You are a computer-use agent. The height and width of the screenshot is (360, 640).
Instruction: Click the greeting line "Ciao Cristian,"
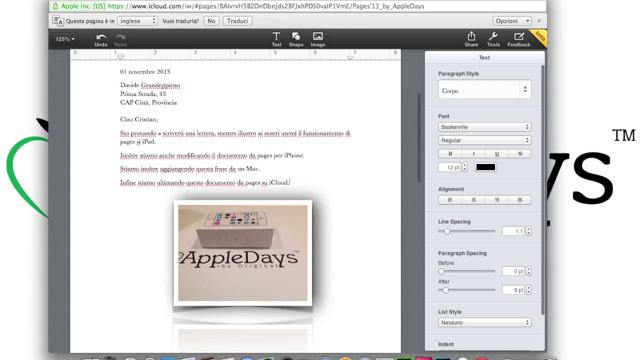coord(139,119)
